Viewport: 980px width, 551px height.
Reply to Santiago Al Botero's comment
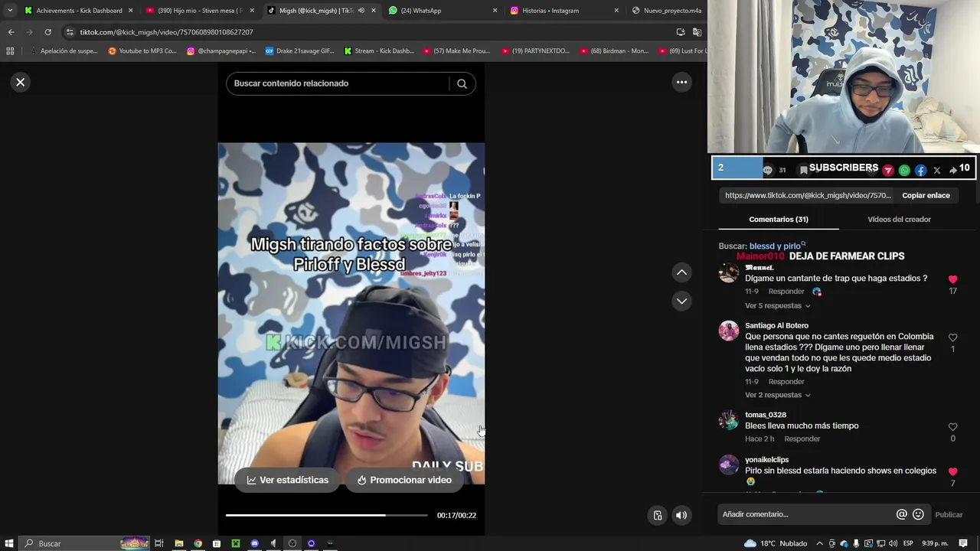tap(786, 382)
